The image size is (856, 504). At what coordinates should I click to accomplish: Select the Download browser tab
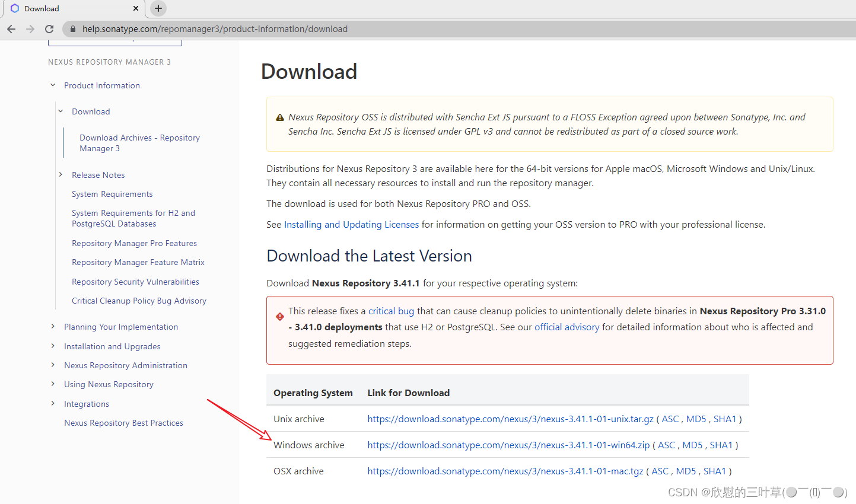[73, 8]
